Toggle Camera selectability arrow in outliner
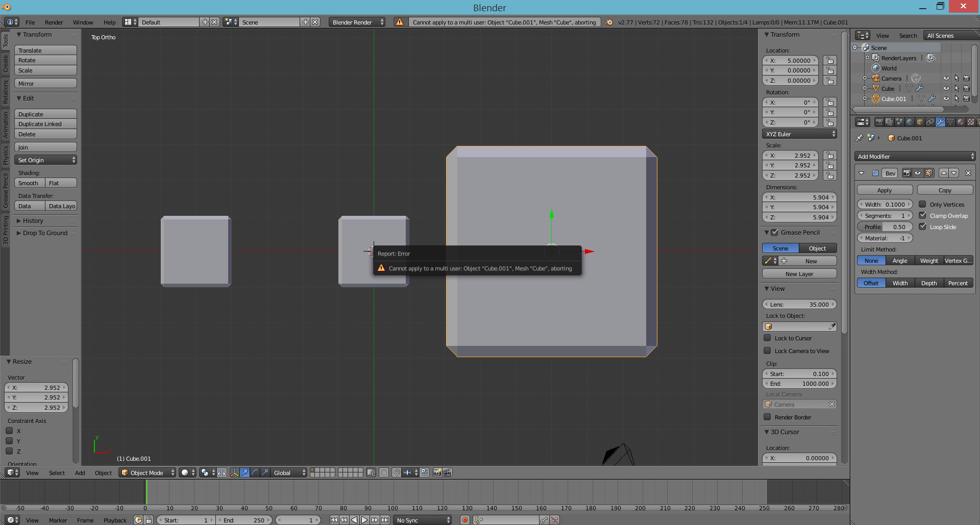 click(957, 78)
